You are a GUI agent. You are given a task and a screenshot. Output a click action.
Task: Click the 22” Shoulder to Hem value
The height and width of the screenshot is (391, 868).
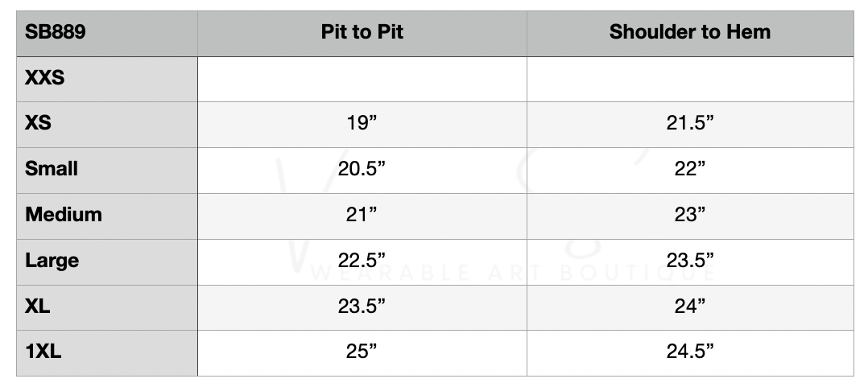(x=690, y=170)
